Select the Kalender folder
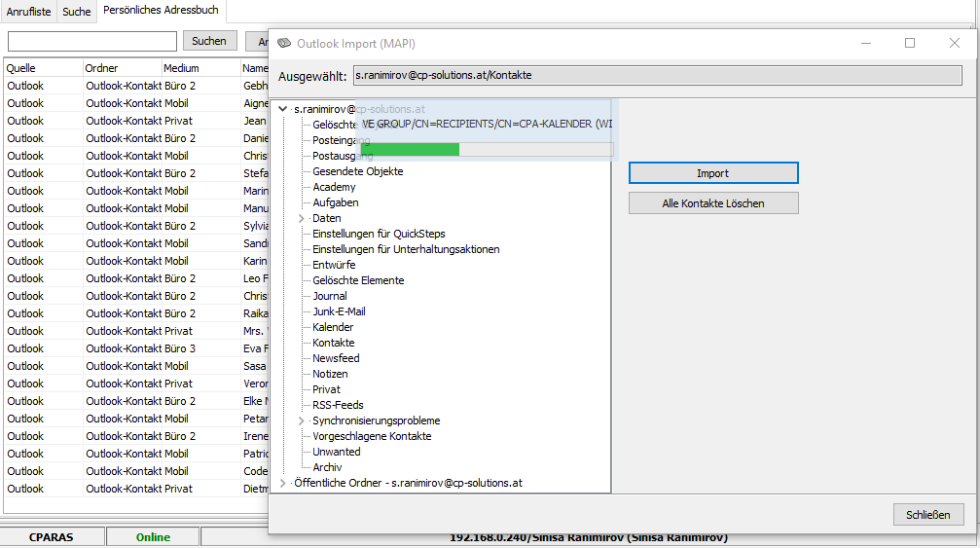 point(333,327)
